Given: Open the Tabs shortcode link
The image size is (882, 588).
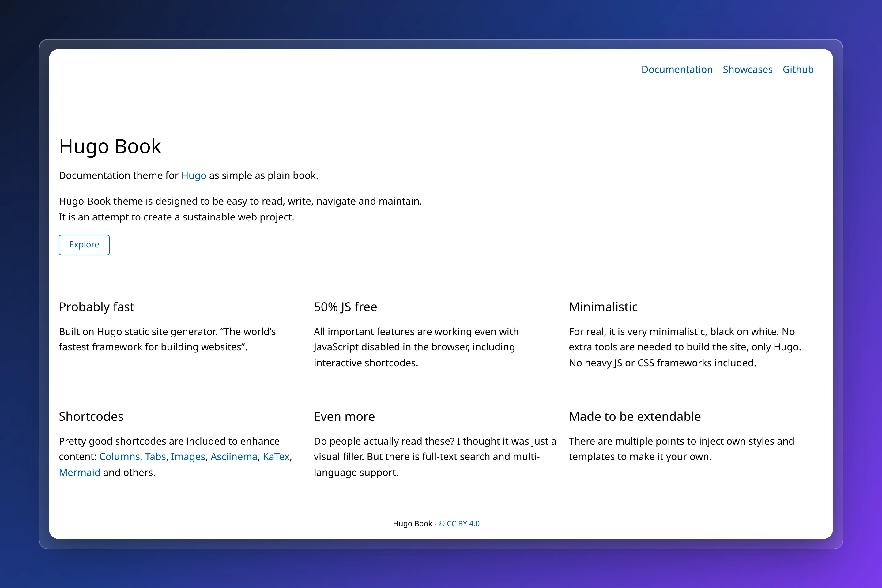Looking at the screenshot, I should [x=155, y=456].
